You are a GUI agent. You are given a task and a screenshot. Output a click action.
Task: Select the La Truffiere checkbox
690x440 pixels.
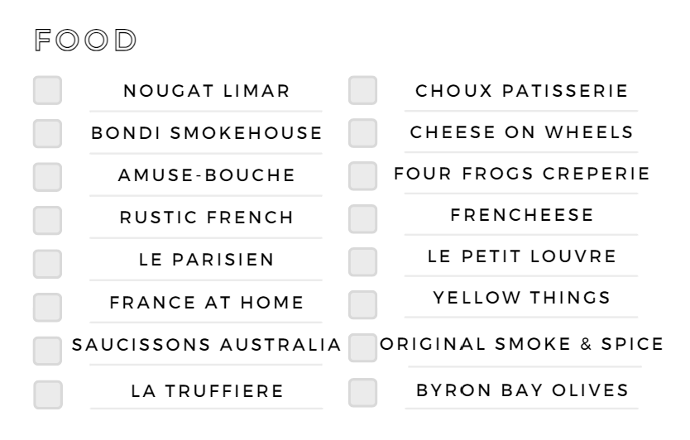coord(48,394)
